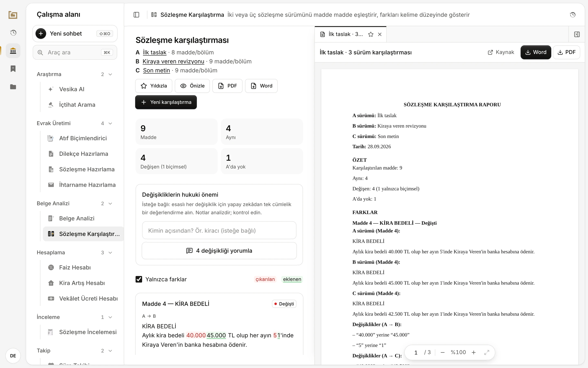Click the Vesika AI sparkle icon
The image size is (588, 368).
pos(51,89)
